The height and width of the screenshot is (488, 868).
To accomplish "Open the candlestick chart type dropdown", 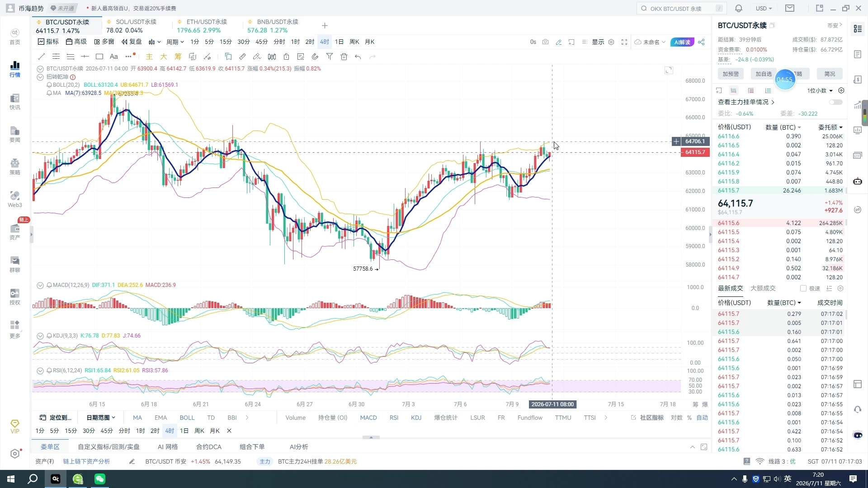I will point(155,42).
